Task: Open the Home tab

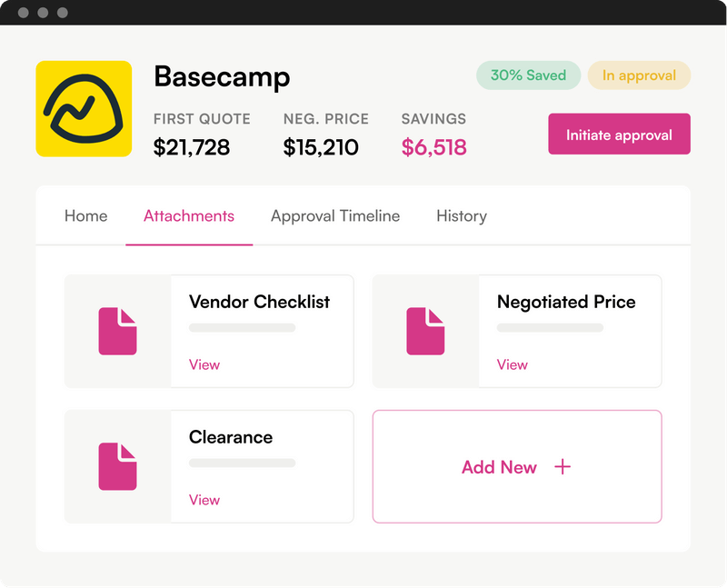Action: [85, 216]
